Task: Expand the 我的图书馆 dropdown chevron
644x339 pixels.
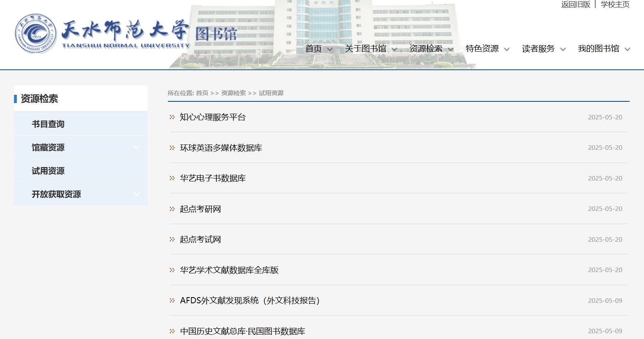Action: pos(628,49)
